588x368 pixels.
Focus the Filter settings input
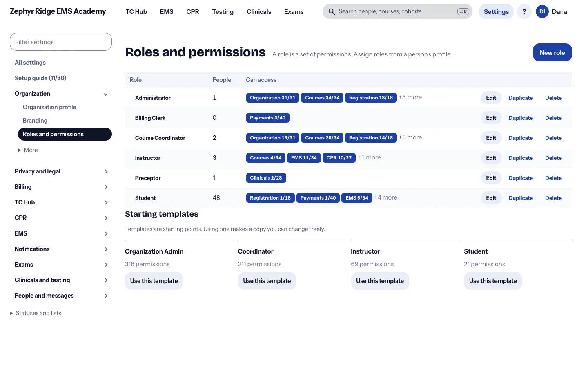61,42
